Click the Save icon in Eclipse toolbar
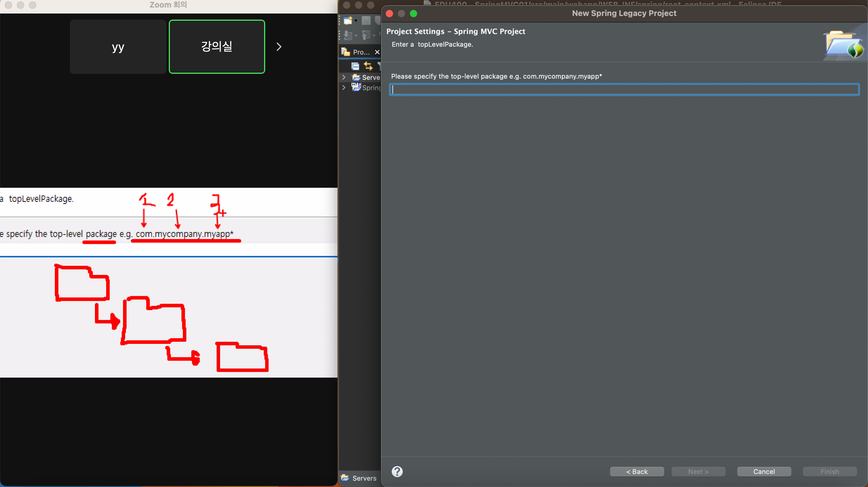Image resolution: width=868 pixels, height=487 pixels. coord(366,20)
